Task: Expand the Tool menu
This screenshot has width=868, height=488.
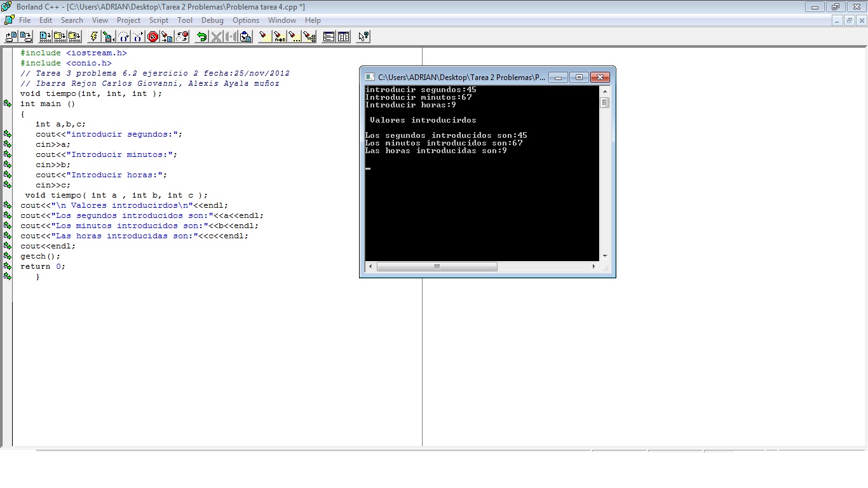Action: 185,20
